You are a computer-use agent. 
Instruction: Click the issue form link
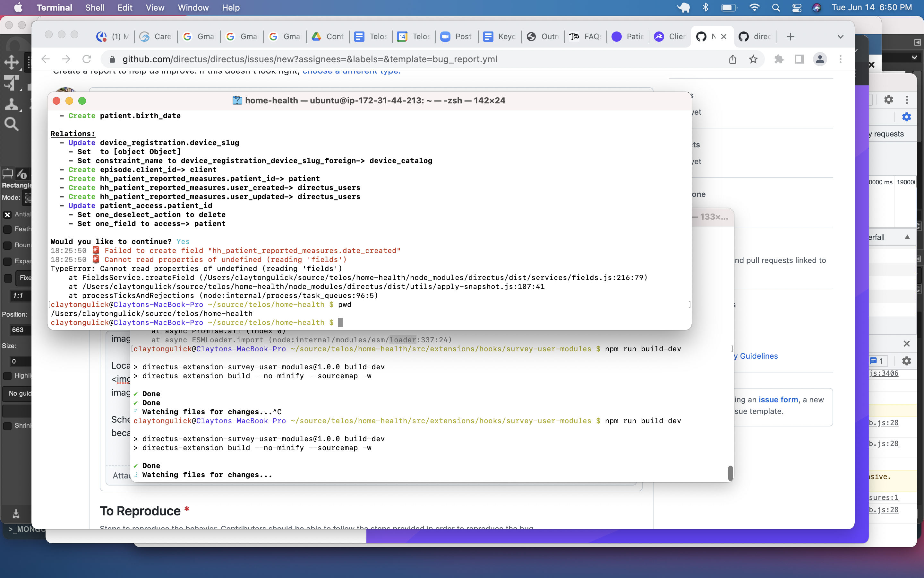click(x=778, y=399)
